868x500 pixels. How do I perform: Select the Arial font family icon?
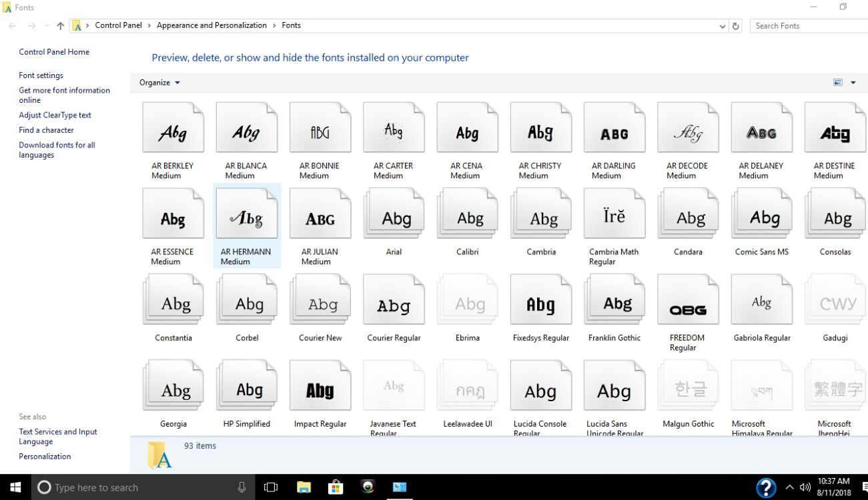(394, 214)
